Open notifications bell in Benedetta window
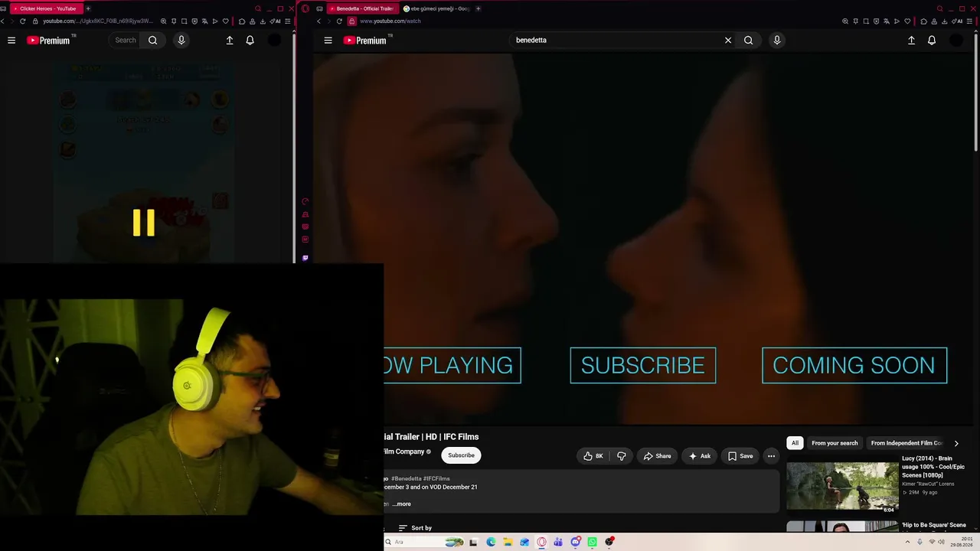 (x=932, y=41)
